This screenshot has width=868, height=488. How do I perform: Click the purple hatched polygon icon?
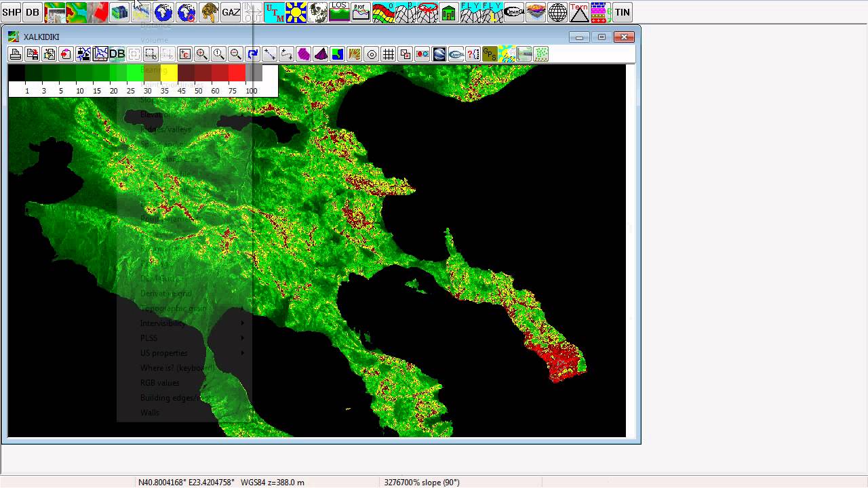click(x=303, y=54)
